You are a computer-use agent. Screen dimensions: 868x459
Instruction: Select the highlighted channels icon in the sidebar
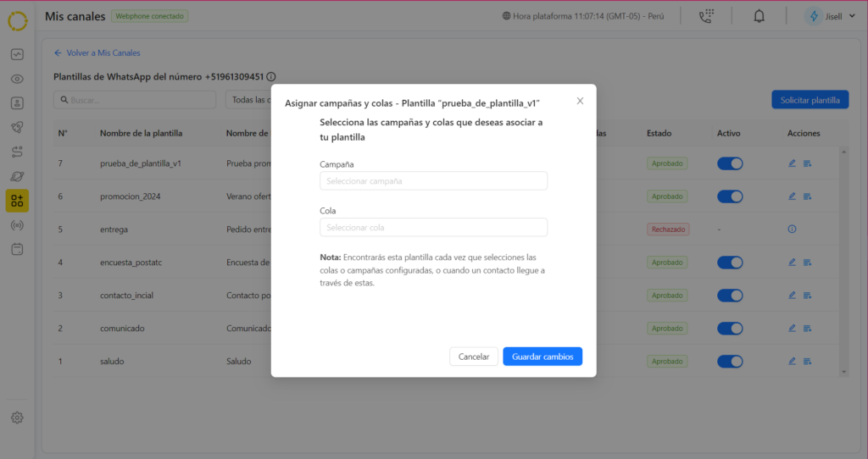pos(17,201)
